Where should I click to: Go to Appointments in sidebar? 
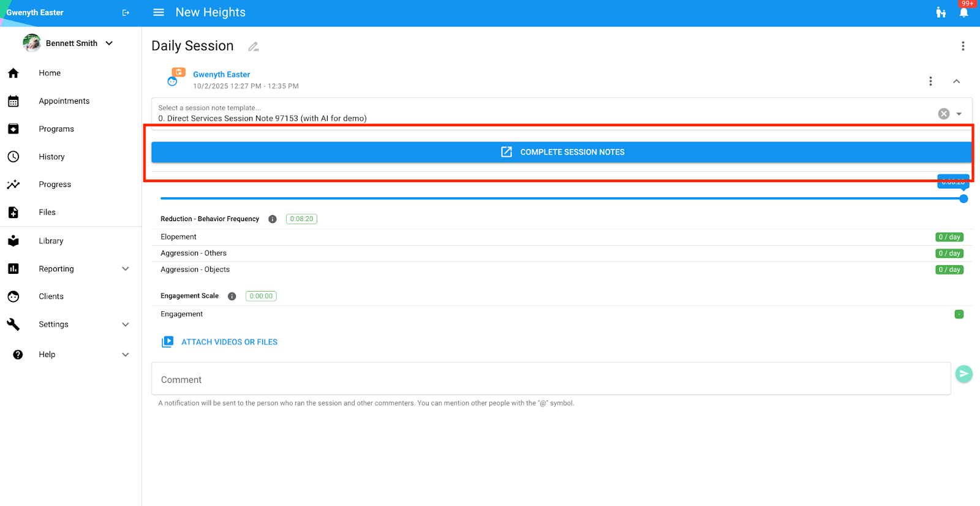64,101
